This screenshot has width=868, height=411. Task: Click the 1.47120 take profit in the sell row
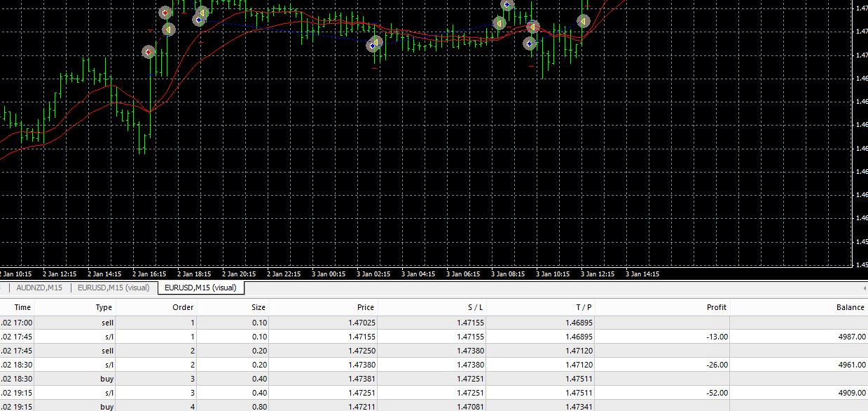[x=578, y=351]
